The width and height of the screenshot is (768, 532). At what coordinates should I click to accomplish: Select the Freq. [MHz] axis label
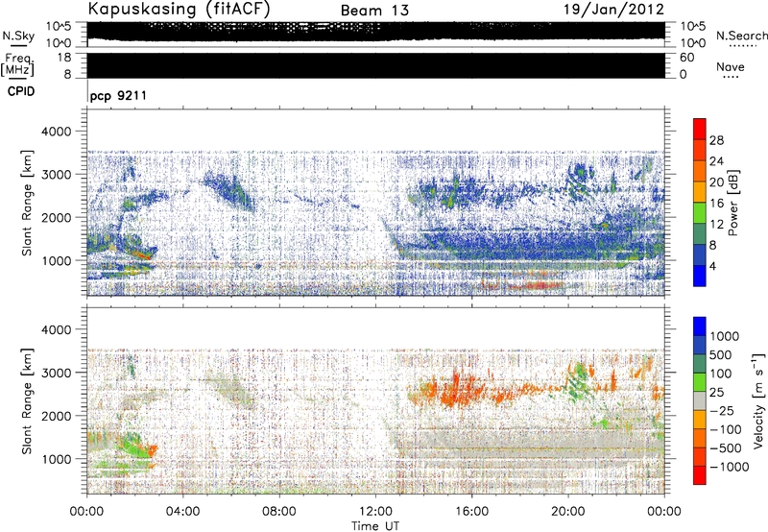pyautogui.click(x=17, y=65)
